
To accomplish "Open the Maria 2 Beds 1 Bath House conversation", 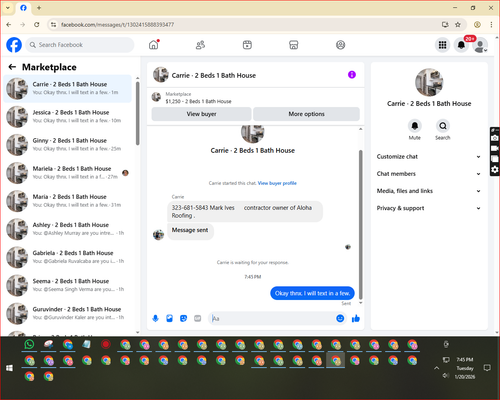I will [68, 201].
